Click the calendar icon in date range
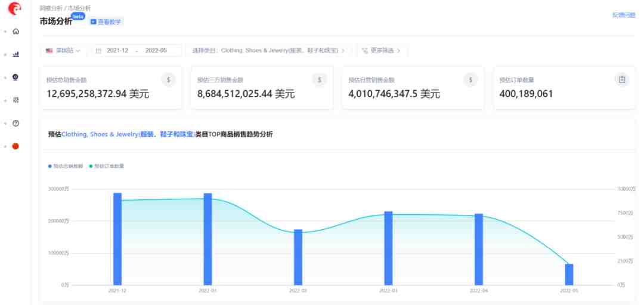Screen dimensions: 644x305 pyautogui.click(x=98, y=51)
